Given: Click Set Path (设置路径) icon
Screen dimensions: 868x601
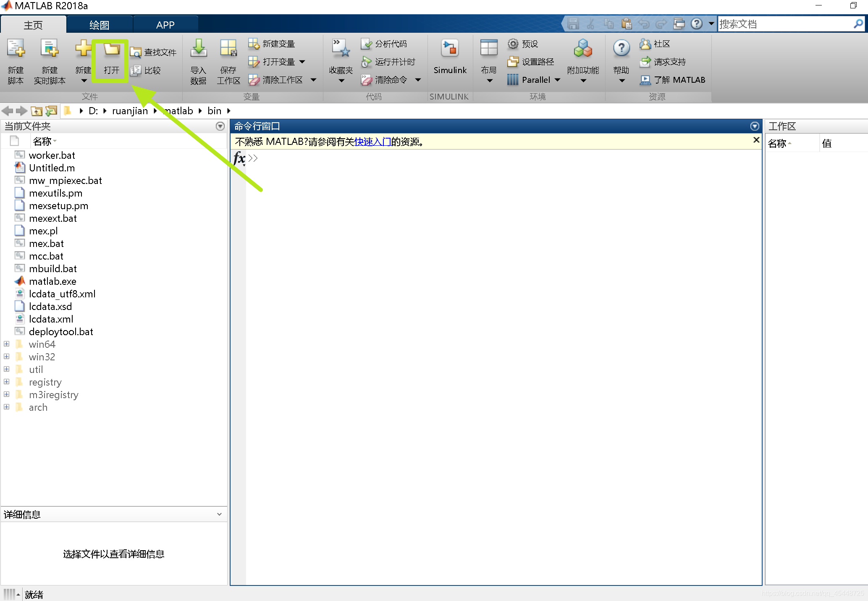Looking at the screenshot, I should [513, 62].
